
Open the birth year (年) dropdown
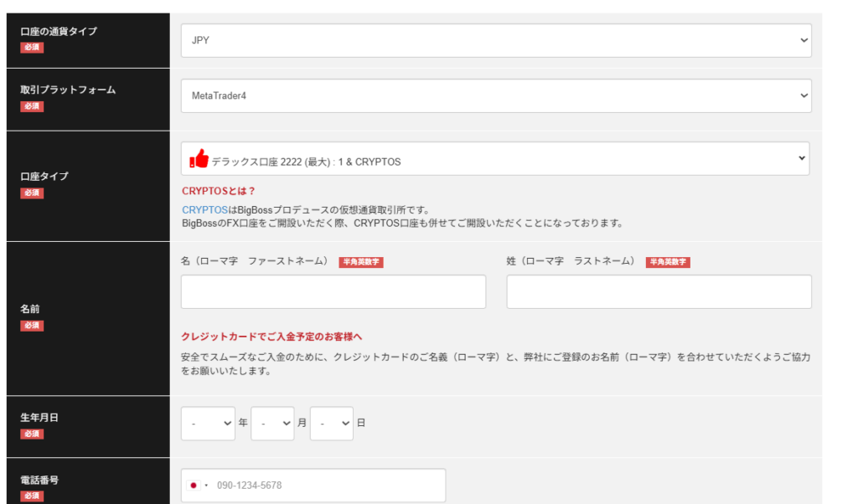(208, 423)
